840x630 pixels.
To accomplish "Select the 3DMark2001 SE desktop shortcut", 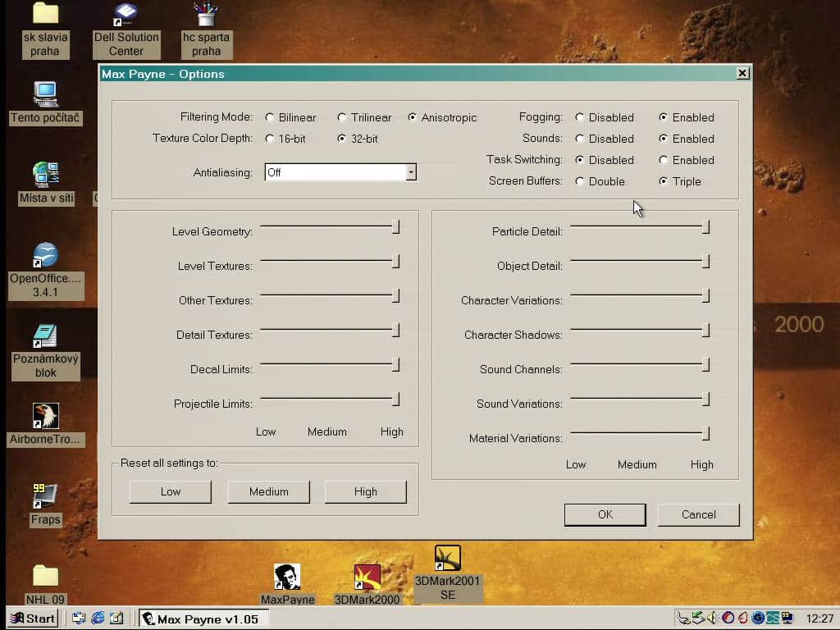I will pos(448,558).
